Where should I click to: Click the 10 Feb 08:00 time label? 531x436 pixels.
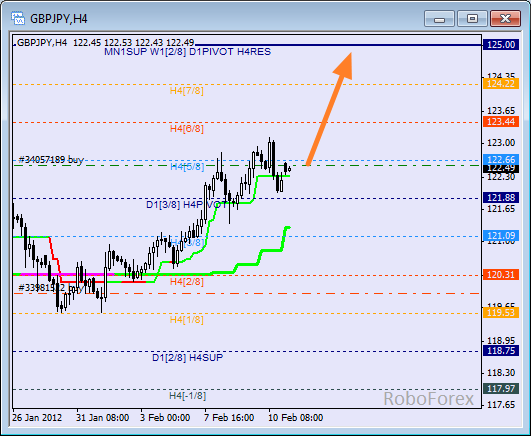click(x=295, y=418)
